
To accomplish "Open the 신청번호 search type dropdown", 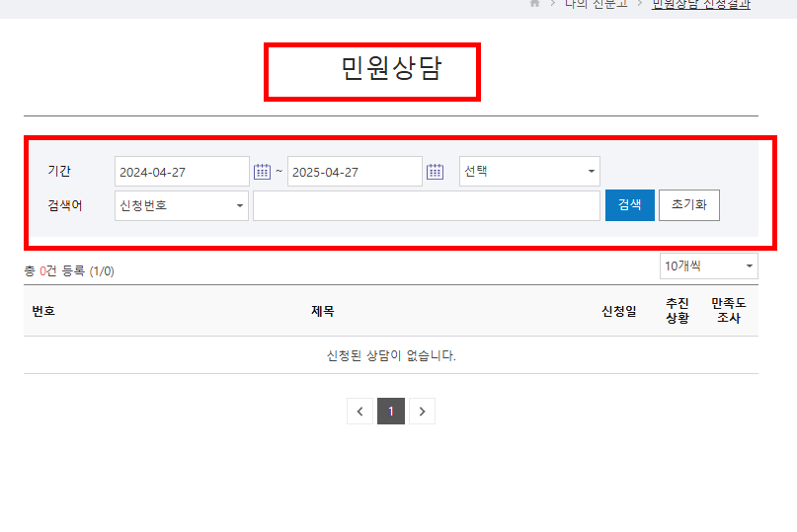I will (182, 205).
